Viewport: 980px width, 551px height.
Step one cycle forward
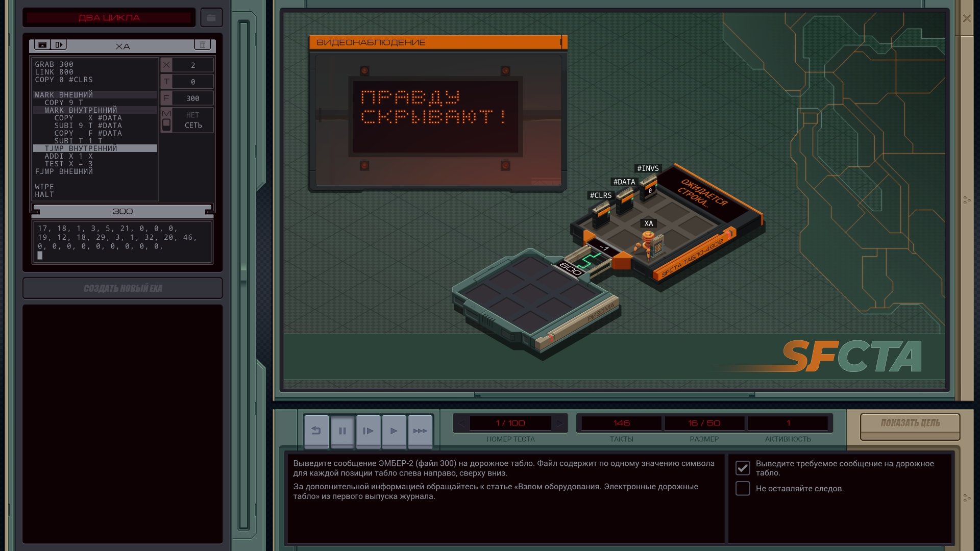coord(368,431)
